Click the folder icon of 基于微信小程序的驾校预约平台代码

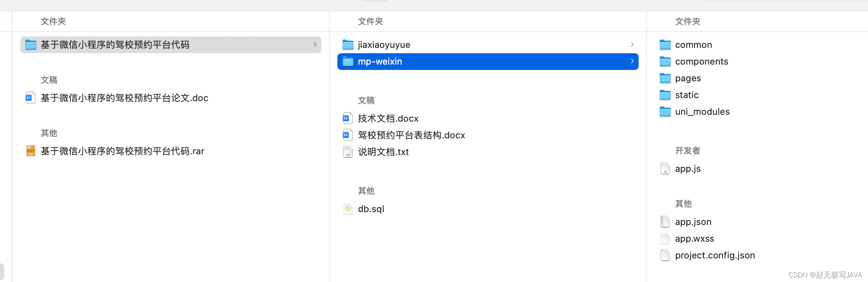tap(31, 45)
